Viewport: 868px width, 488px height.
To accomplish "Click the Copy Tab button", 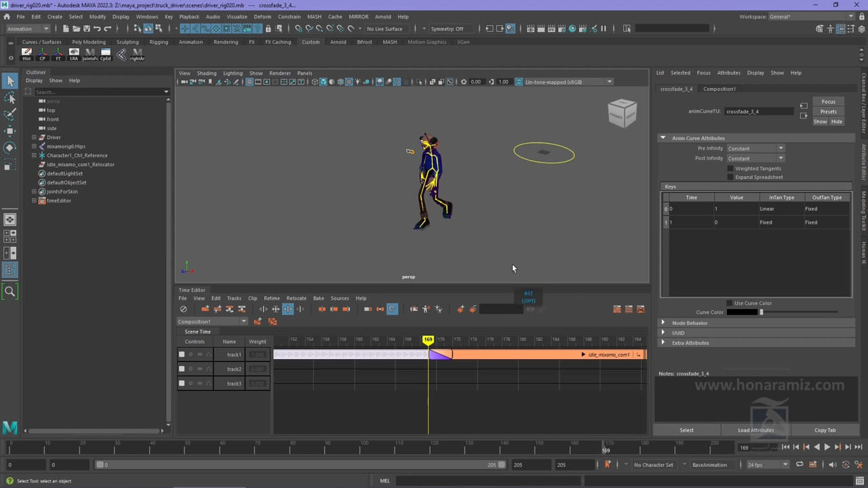I will (x=825, y=430).
